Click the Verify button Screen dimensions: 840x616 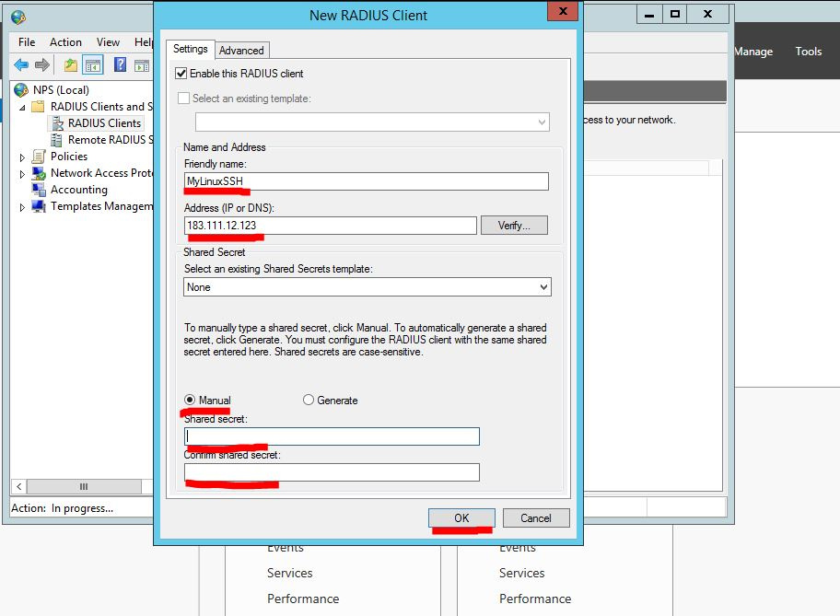514,226
